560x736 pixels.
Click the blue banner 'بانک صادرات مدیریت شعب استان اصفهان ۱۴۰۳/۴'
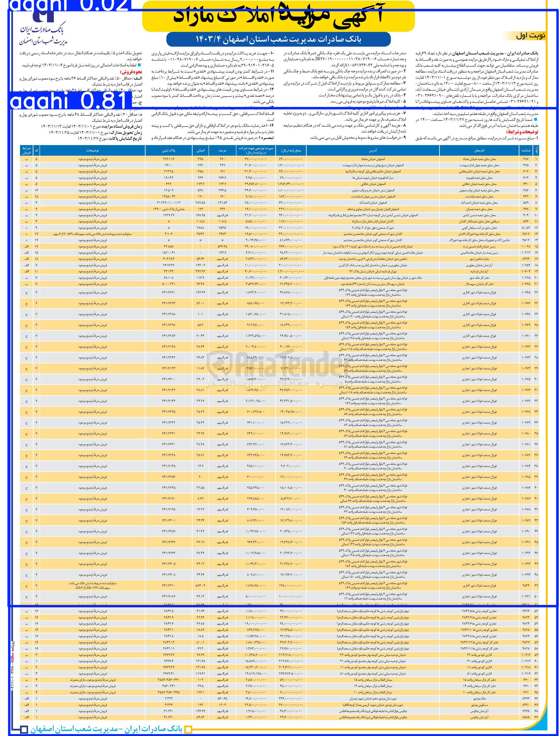pyautogui.click(x=278, y=39)
